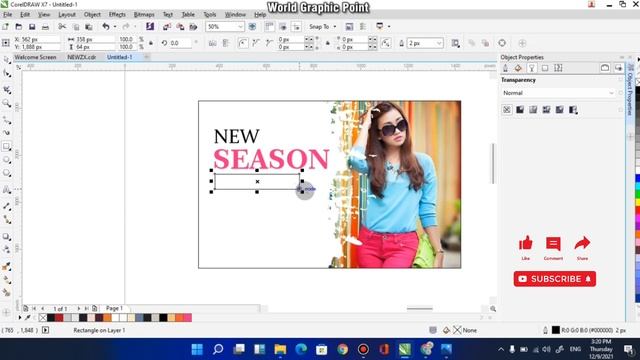Toggle show grid button
The image size is (640, 360).
tap(283, 27)
